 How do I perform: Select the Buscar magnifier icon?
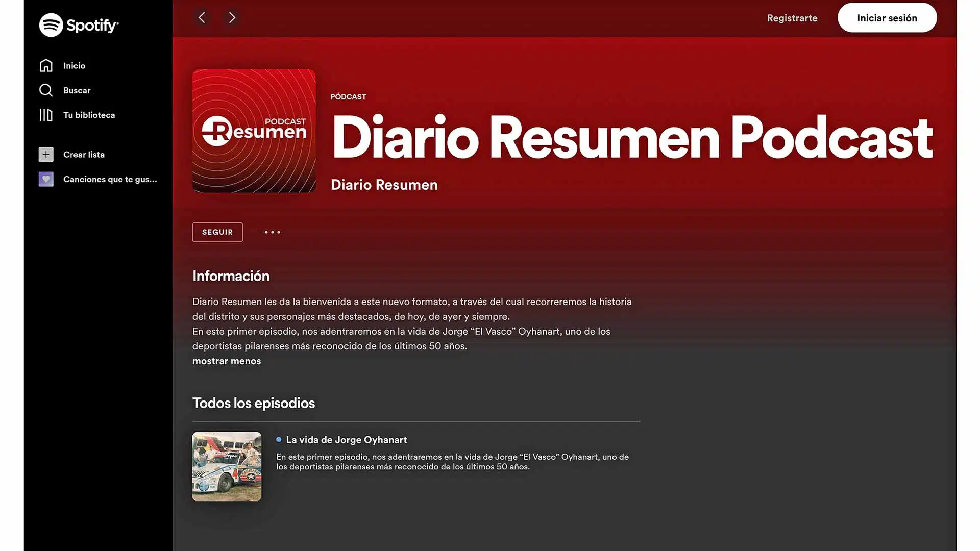[46, 90]
